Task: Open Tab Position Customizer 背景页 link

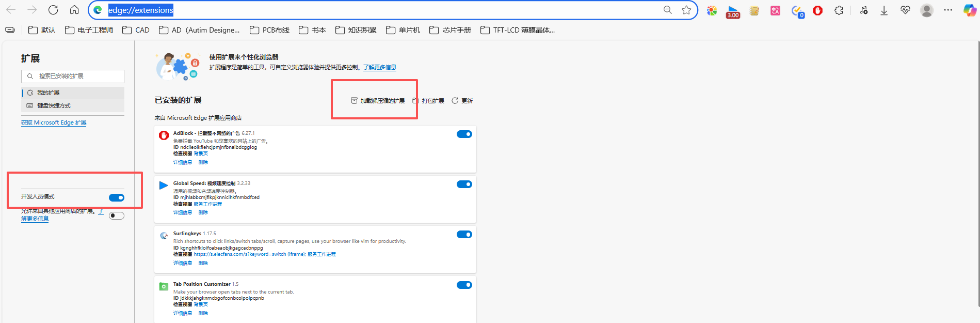Action: click(x=201, y=304)
